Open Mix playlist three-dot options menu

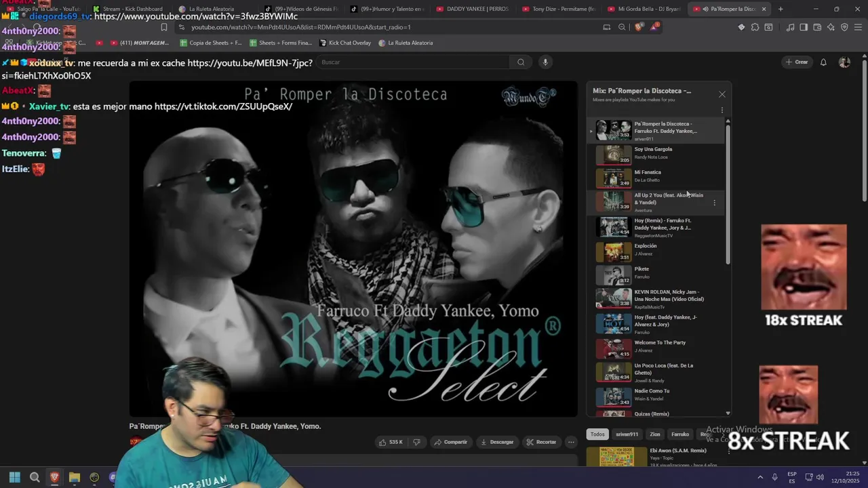[722, 110]
